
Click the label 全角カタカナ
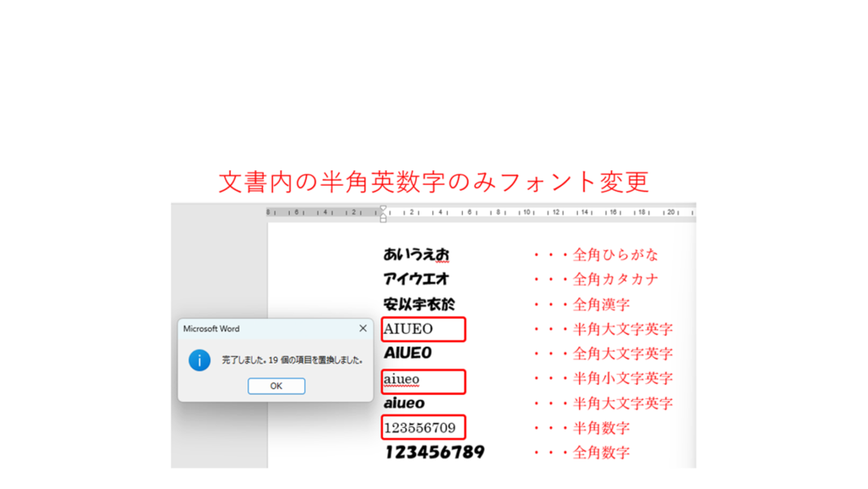615,280
